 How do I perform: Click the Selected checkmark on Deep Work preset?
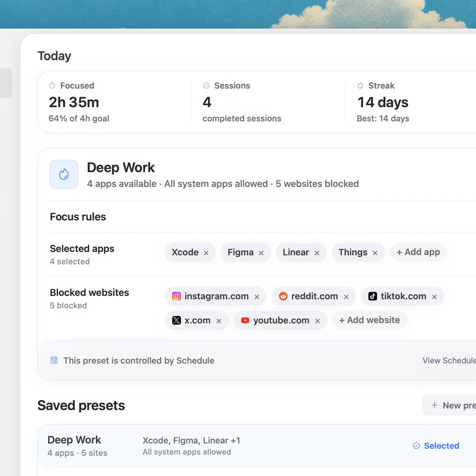(x=416, y=446)
